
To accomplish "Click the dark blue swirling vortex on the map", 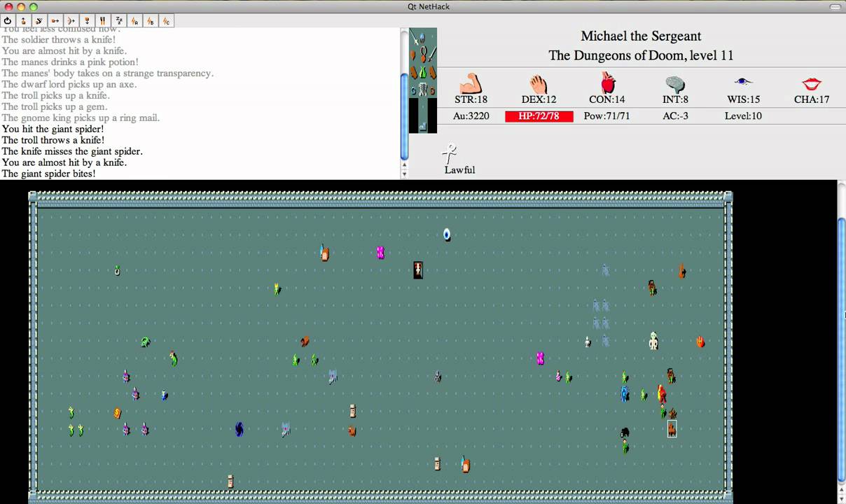I will tap(239, 429).
